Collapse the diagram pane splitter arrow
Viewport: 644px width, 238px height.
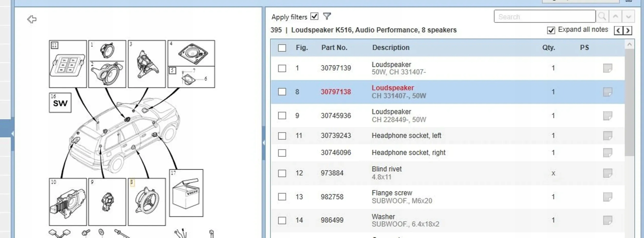click(264, 143)
